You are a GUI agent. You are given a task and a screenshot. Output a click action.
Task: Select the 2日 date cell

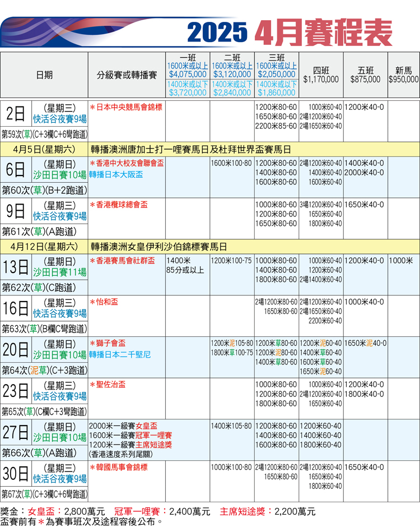click(16, 114)
